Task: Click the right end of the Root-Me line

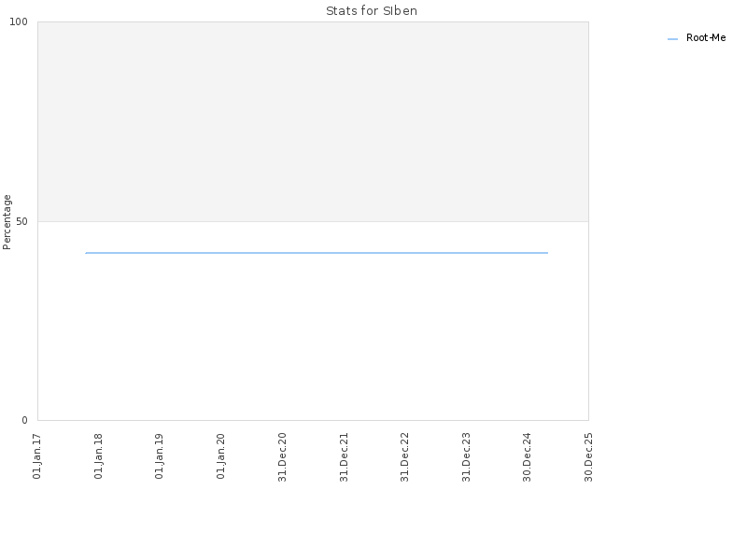Action: [x=547, y=253]
